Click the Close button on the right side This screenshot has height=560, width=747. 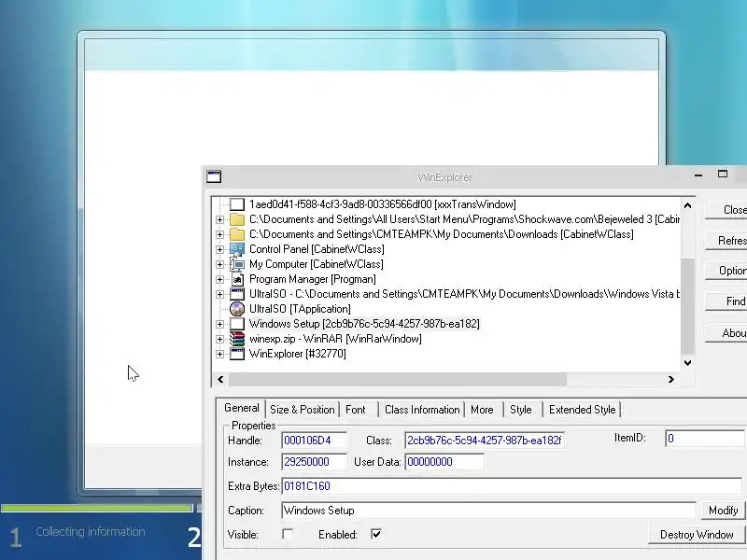point(726,210)
